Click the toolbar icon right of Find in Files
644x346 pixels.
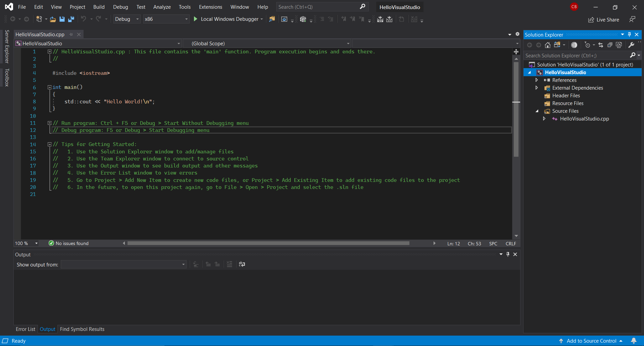coord(284,19)
